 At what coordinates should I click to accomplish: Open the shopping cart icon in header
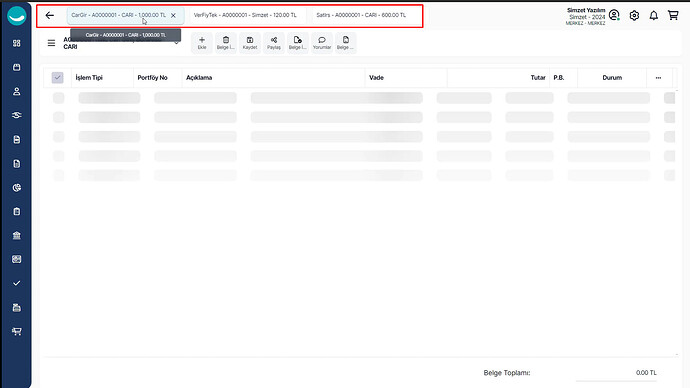(x=673, y=15)
